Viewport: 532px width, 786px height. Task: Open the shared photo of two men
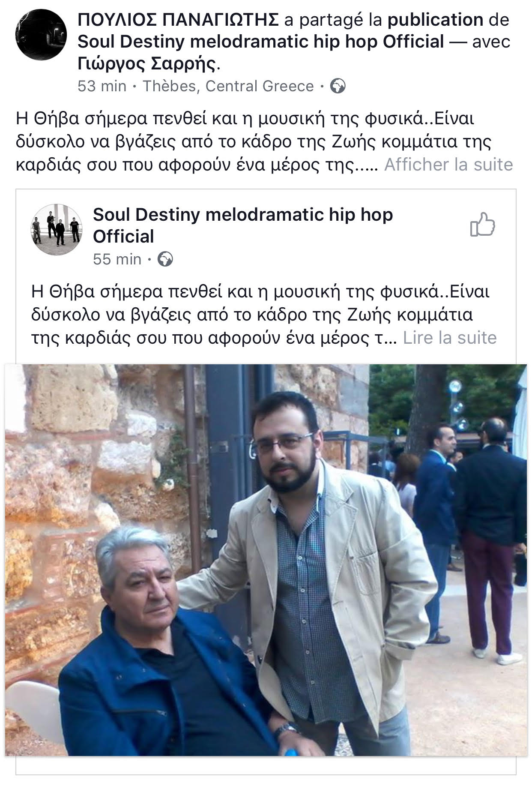[x=266, y=560]
